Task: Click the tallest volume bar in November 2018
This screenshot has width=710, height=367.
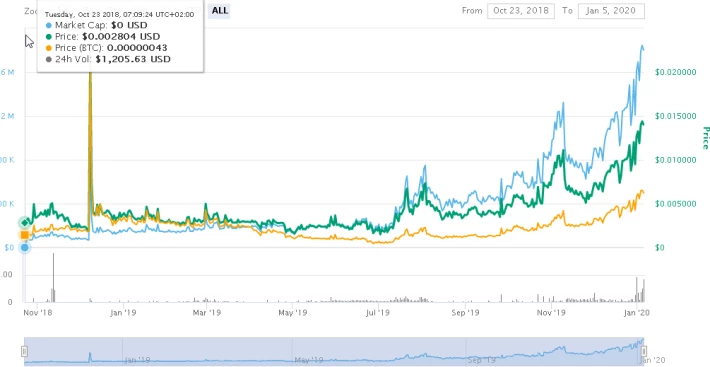Action: [x=53, y=277]
